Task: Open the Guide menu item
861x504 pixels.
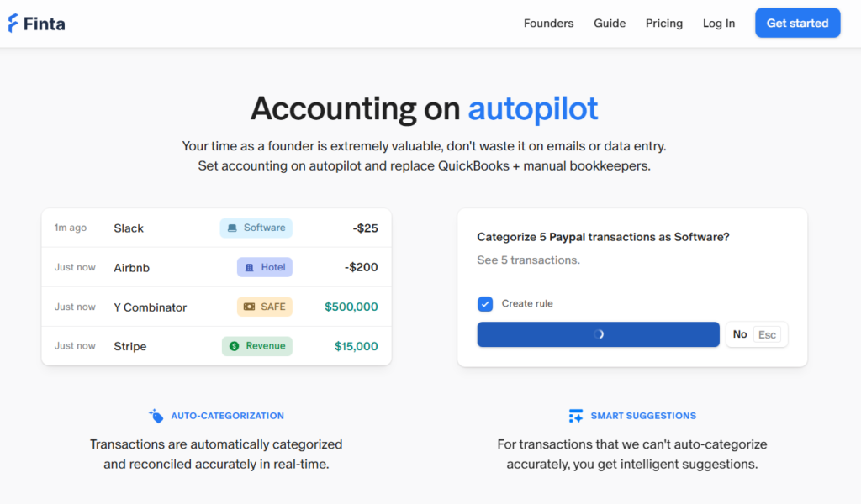Action: (x=610, y=24)
